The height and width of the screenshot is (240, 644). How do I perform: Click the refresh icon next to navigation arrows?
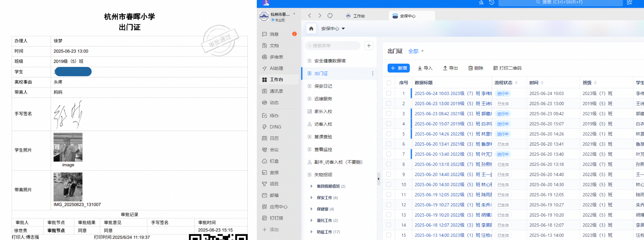[x=330, y=16]
